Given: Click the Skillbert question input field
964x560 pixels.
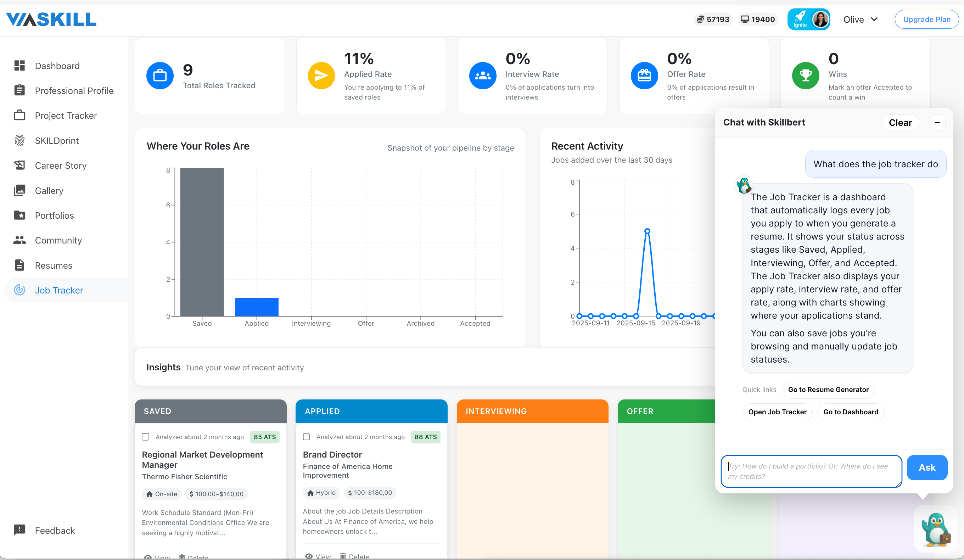Looking at the screenshot, I should click(811, 471).
